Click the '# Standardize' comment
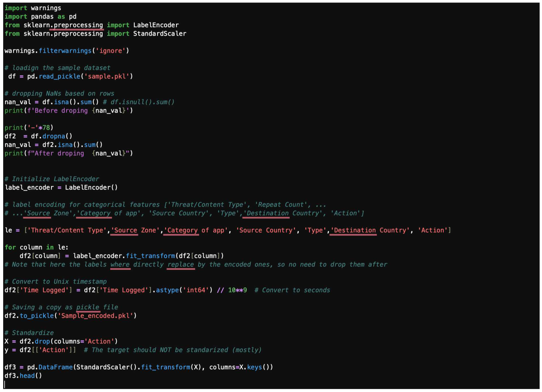 tap(29, 333)
